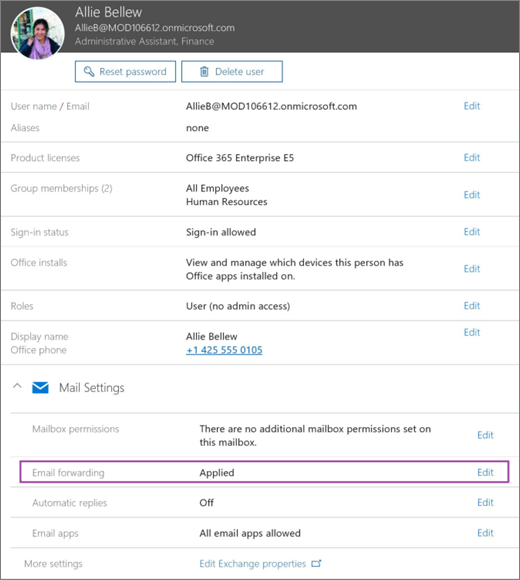Edit Mailbox permissions
The width and height of the screenshot is (520, 580).
click(x=485, y=435)
